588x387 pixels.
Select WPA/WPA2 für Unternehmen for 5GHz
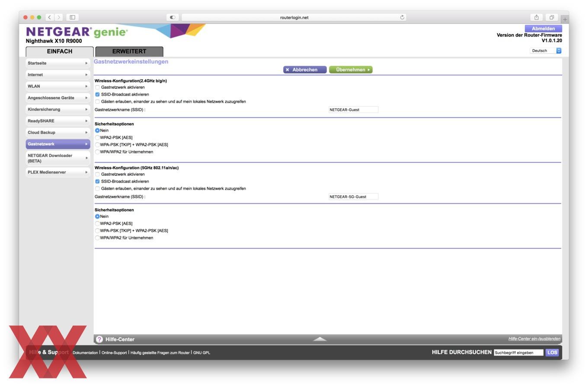(97, 238)
